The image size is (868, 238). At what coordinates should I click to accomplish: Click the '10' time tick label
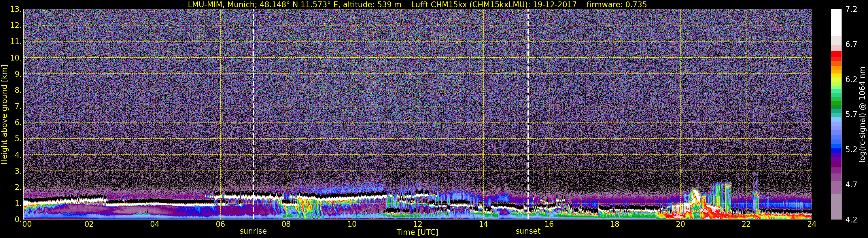point(352,224)
